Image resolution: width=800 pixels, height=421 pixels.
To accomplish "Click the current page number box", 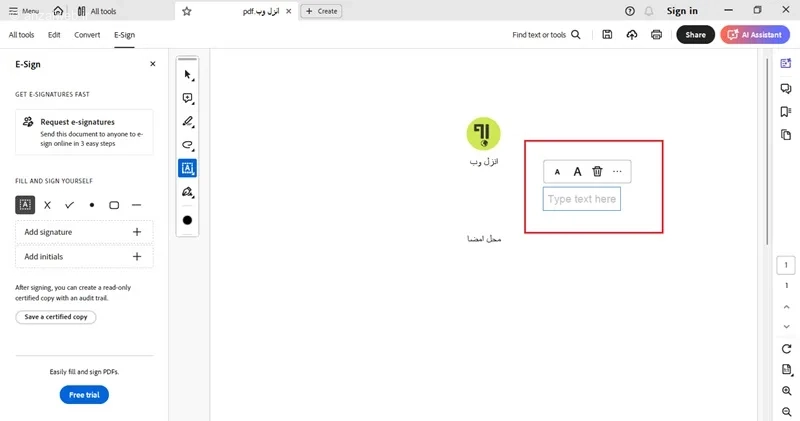I will pos(786,265).
